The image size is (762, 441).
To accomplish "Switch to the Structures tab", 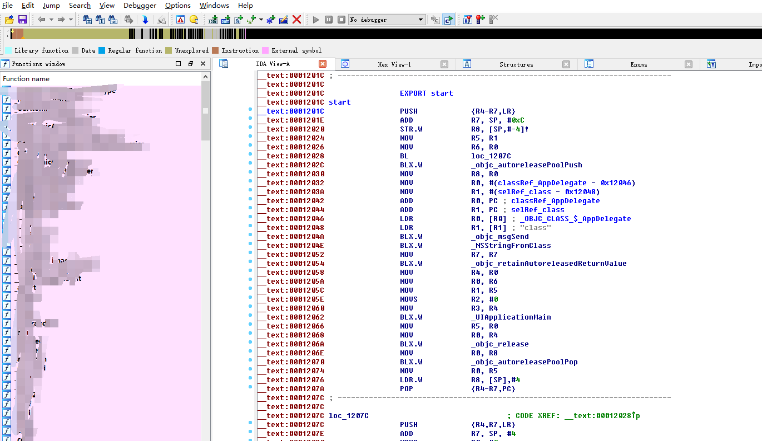I will (x=516, y=64).
